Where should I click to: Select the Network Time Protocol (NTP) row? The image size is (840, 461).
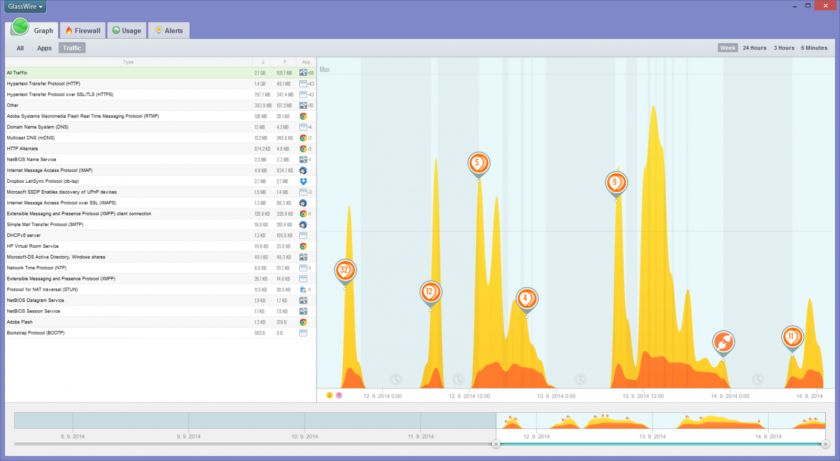pyautogui.click(x=160, y=268)
